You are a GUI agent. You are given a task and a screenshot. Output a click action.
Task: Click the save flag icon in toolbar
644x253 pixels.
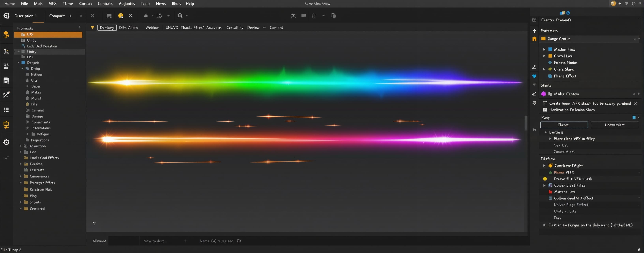point(109,16)
